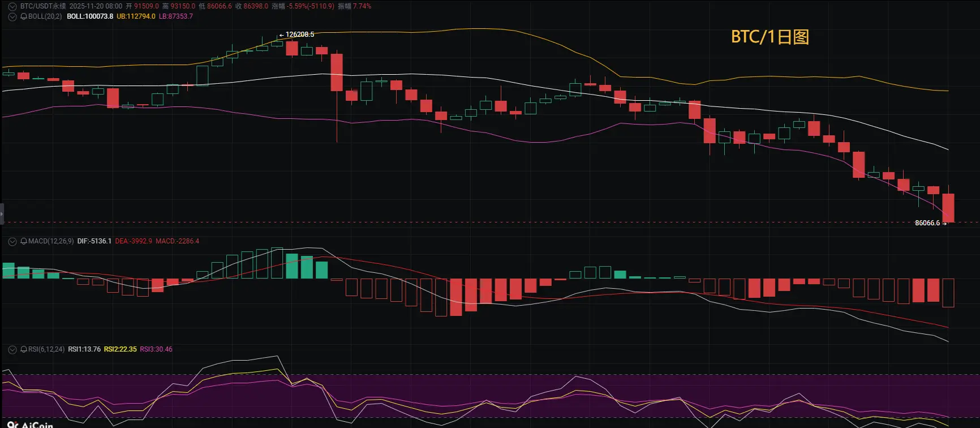The width and height of the screenshot is (980, 428).
Task: Click the MACD:-2286.4 value
Action: (x=177, y=241)
